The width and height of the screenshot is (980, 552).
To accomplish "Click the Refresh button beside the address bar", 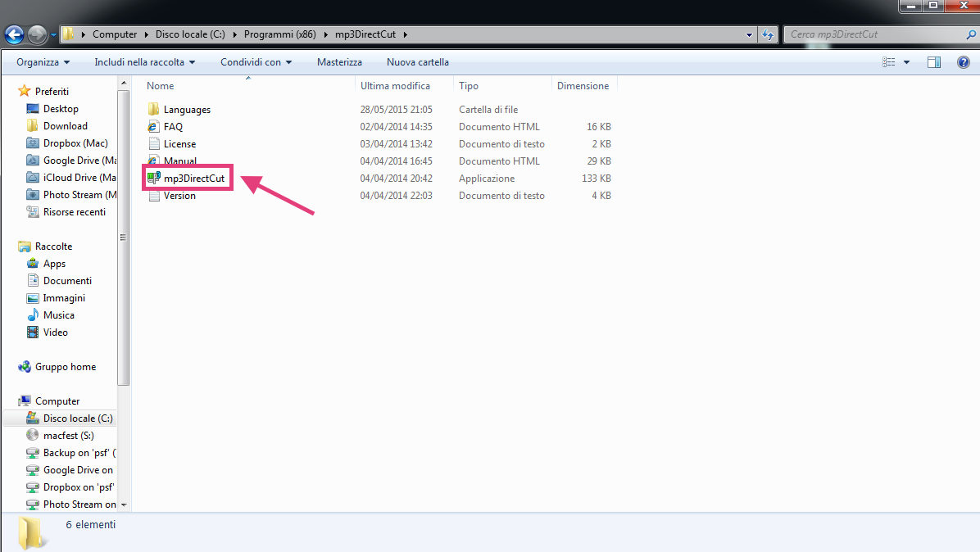I will 768,34.
